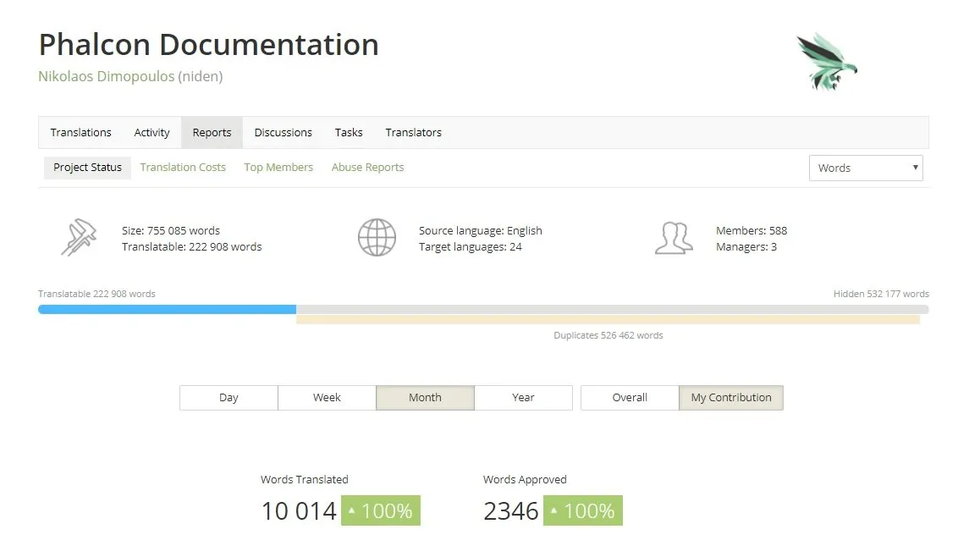This screenshot has height=557, width=980.
Task: Click the members people icon
Action: point(674,238)
